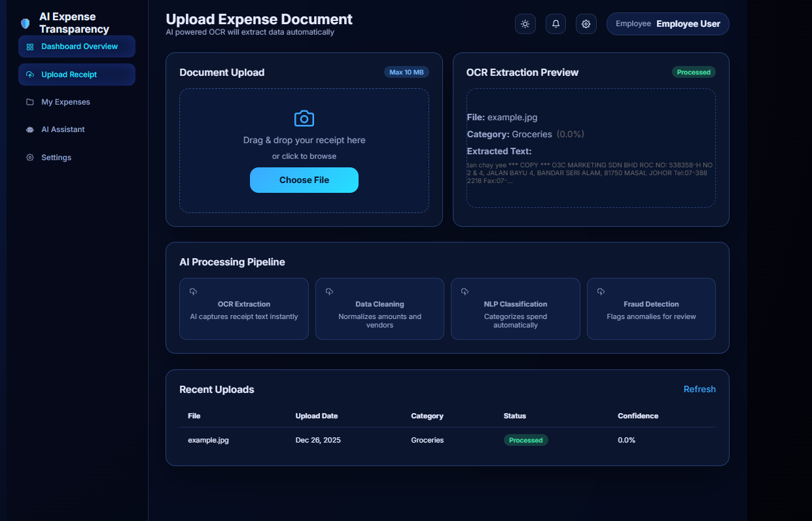Click the File: example.jpg line in preview
The height and width of the screenshot is (521, 812).
(x=502, y=117)
